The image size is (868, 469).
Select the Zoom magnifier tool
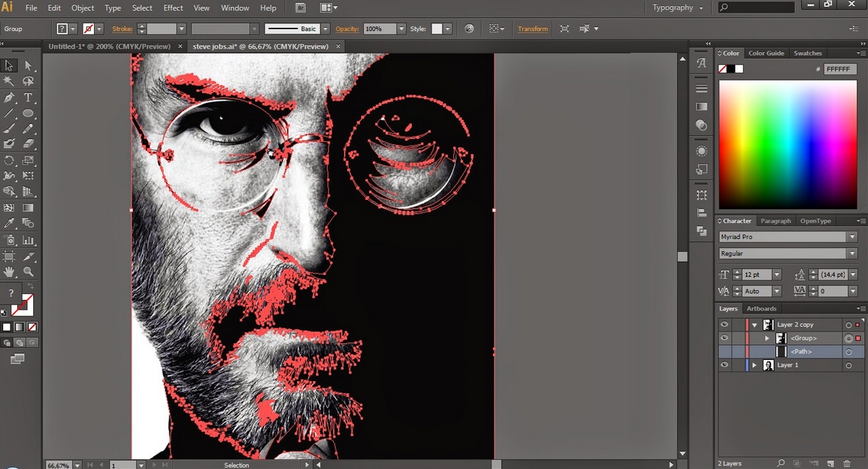point(29,272)
